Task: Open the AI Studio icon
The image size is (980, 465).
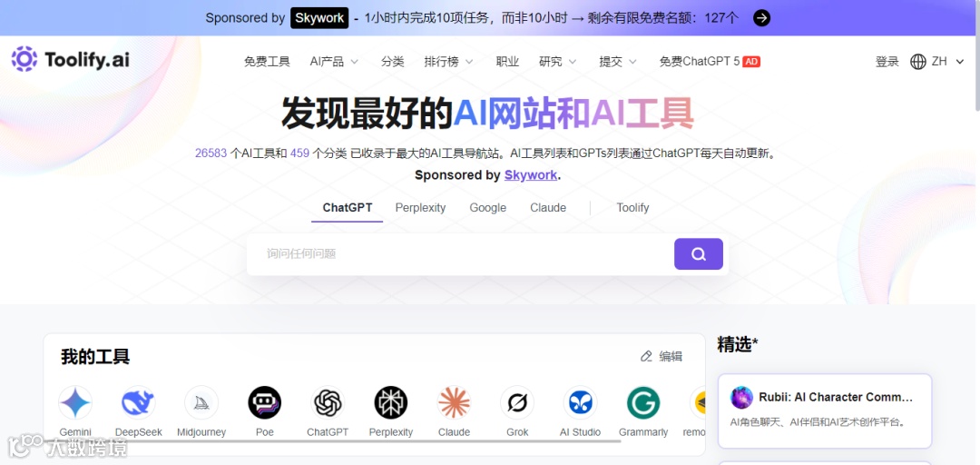Action: (580, 402)
